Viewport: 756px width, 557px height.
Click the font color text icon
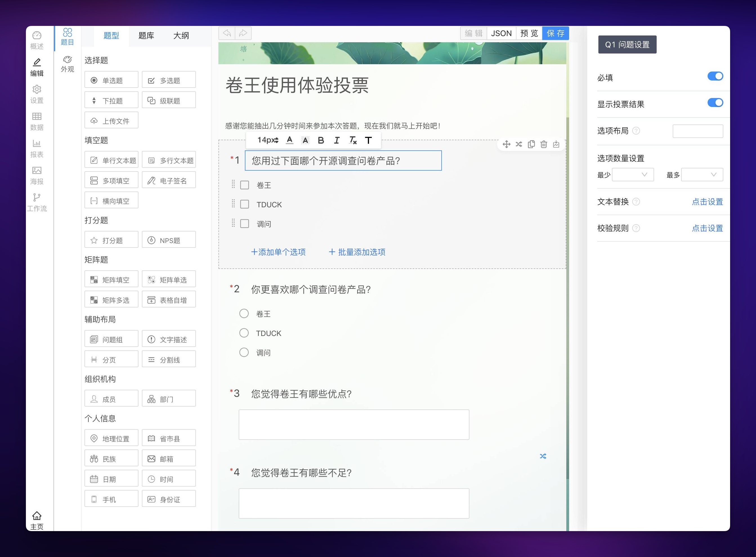pyautogui.click(x=289, y=140)
